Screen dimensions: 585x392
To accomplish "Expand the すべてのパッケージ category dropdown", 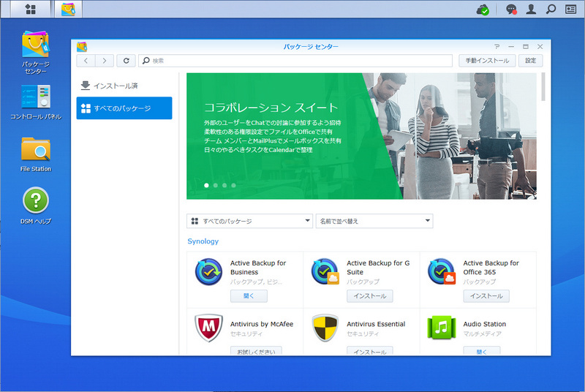I will tap(249, 221).
